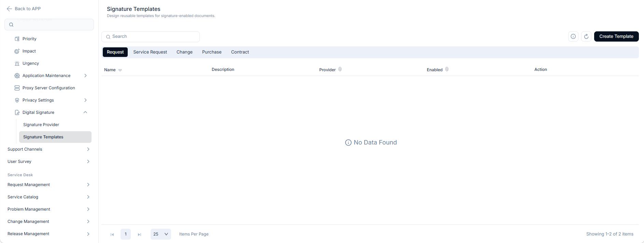Click magnifier icon in templates search
644x243 pixels.
(108, 37)
